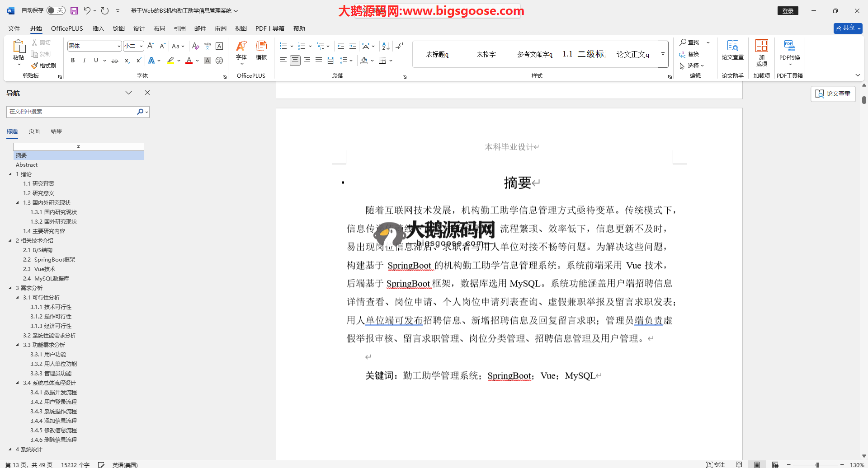Screen dimensions: 868x468
Task: Collapse the '3.4 系统总体流程设计' tree node
Action: click(x=18, y=383)
